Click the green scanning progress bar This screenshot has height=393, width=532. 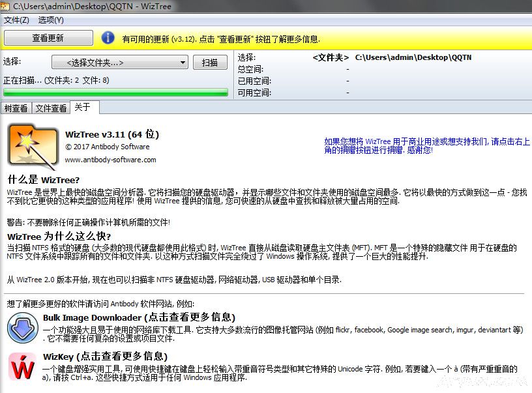coord(116,93)
